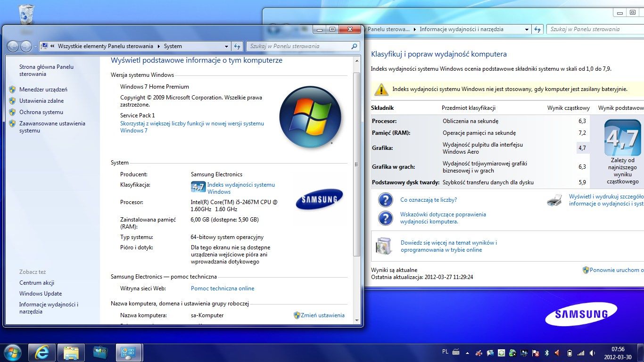Open the speaker volume tray icon
The width and height of the screenshot is (644, 362).
(x=592, y=353)
